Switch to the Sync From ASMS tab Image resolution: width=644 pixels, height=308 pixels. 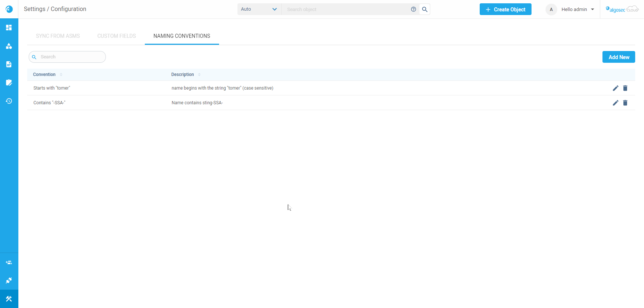[x=58, y=36]
